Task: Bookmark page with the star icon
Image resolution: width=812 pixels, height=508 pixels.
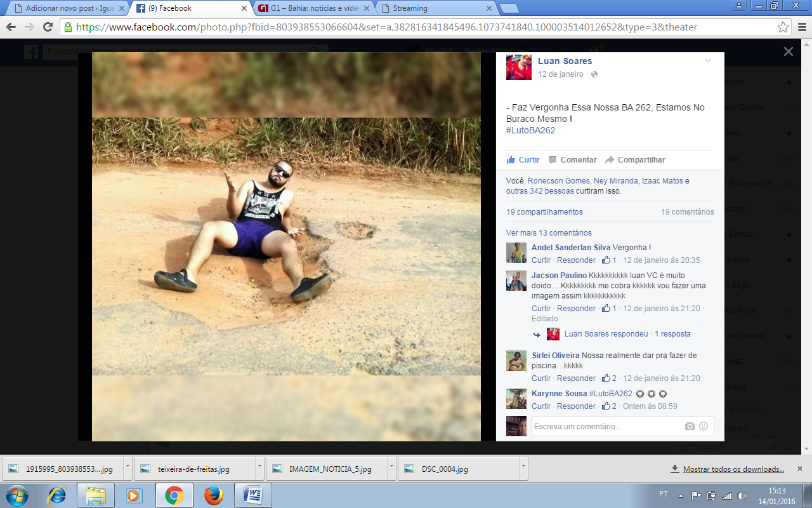Action: click(783, 27)
